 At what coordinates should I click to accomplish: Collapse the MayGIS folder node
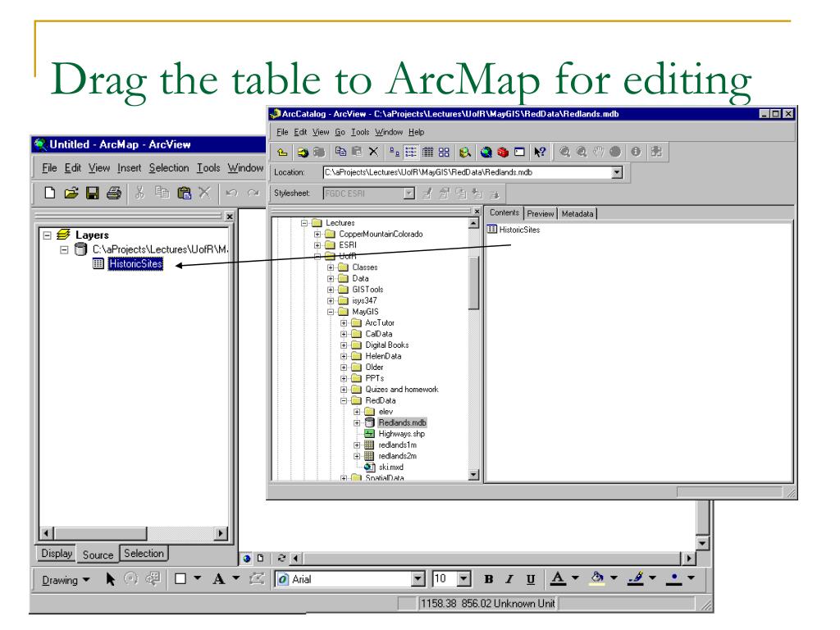(x=331, y=312)
